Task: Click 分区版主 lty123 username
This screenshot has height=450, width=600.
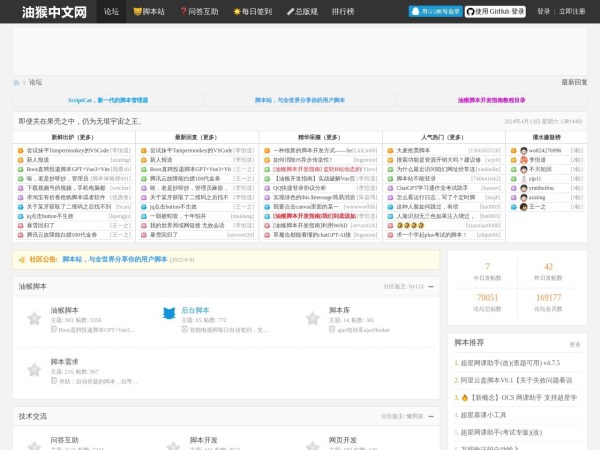Action: coord(416,287)
